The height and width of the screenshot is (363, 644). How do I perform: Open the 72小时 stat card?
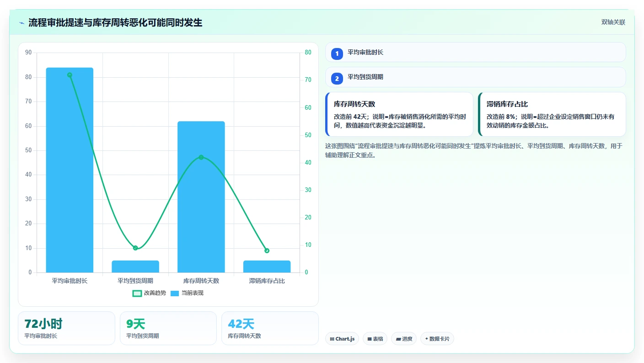coord(66,328)
